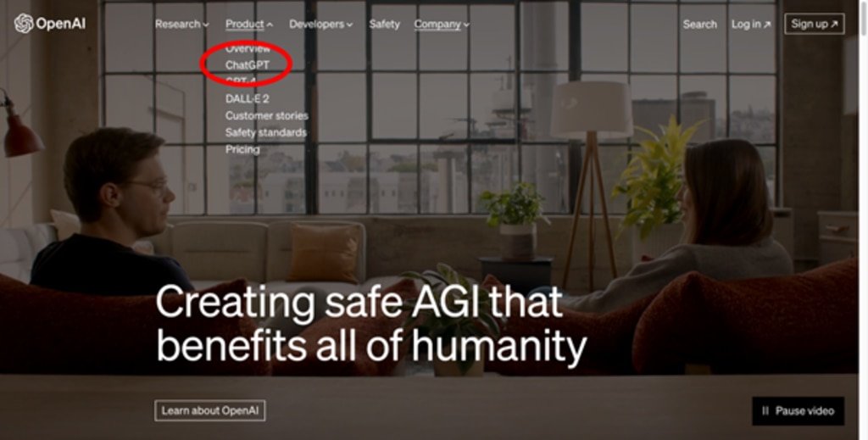The image size is (868, 440).
Task: Click the Learn about OpenAI button
Action: point(210,410)
